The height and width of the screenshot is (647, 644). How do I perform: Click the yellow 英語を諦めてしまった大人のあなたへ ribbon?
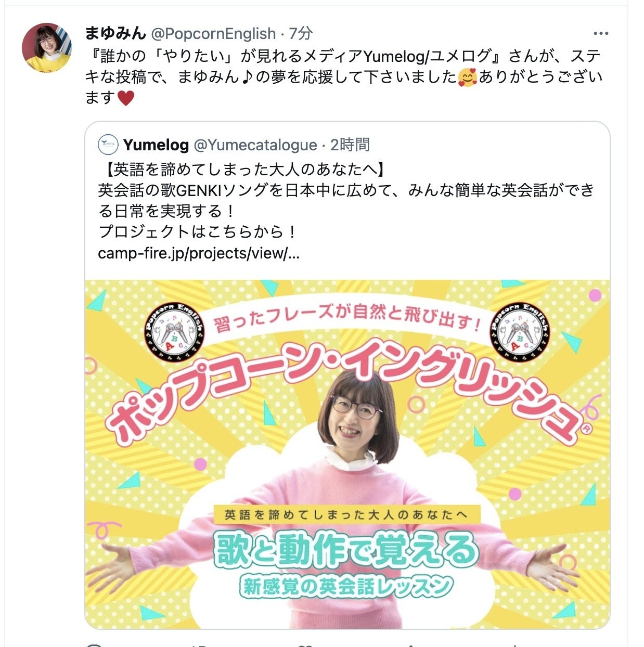pyautogui.click(x=346, y=515)
